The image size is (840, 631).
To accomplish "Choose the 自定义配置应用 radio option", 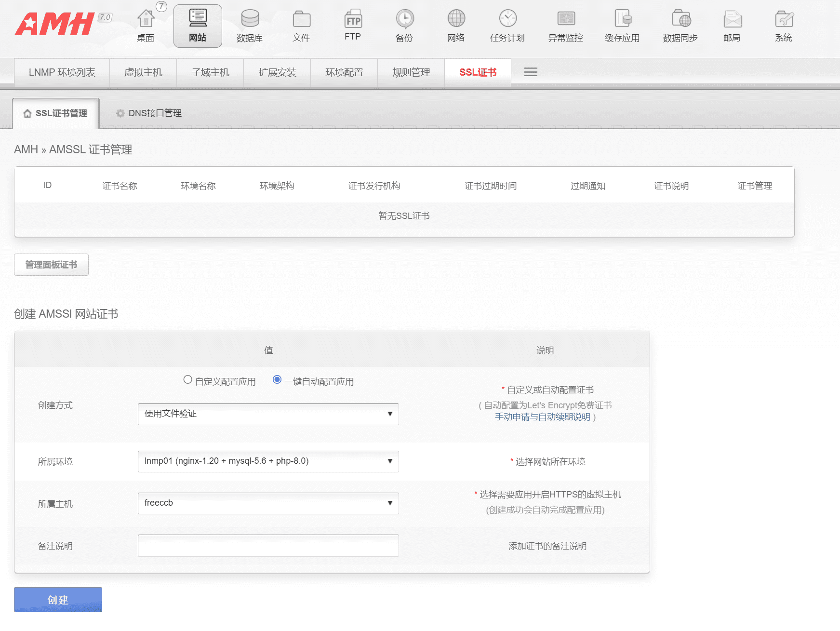I will click(x=187, y=380).
